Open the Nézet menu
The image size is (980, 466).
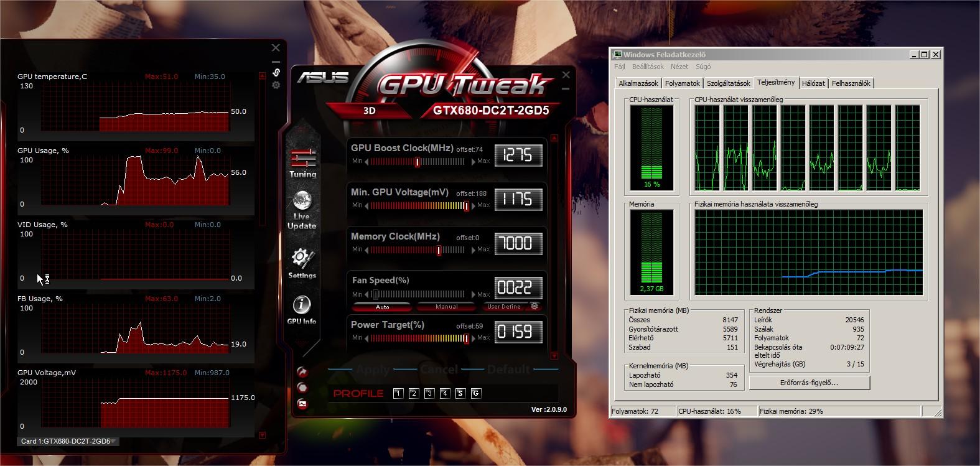(x=679, y=67)
